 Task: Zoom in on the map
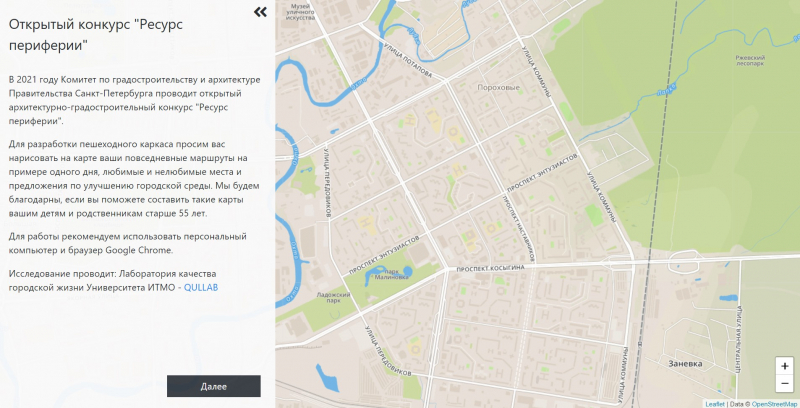pos(784,366)
